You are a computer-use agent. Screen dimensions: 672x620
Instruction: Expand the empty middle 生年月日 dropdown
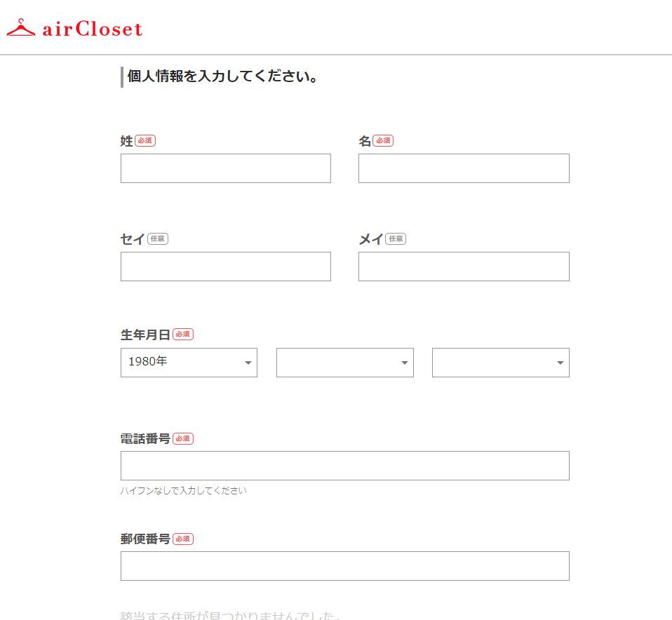[x=344, y=363]
